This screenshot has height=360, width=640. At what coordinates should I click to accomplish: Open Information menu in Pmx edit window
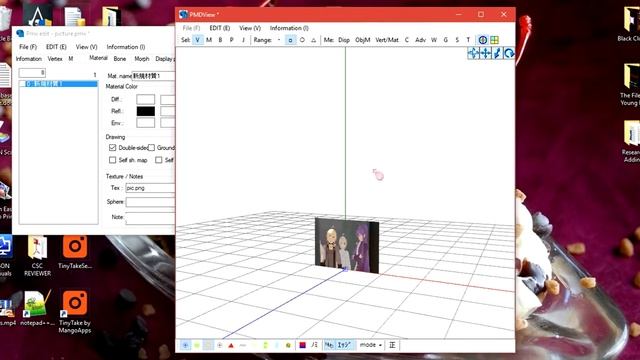pyautogui.click(x=126, y=47)
